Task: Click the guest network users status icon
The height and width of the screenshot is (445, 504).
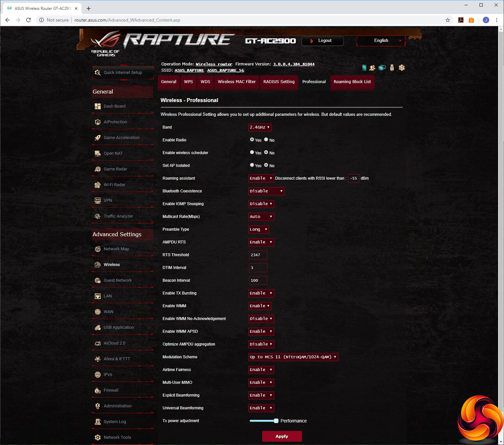Action: [x=372, y=68]
